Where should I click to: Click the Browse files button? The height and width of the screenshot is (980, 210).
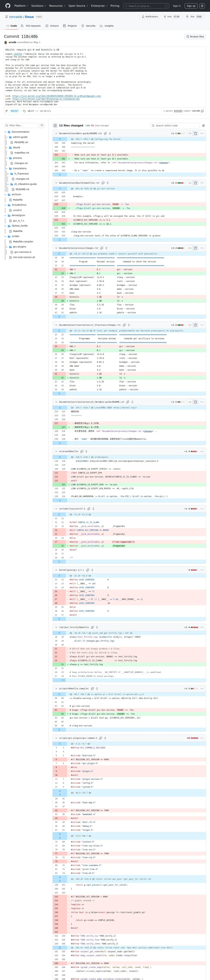pos(195,37)
